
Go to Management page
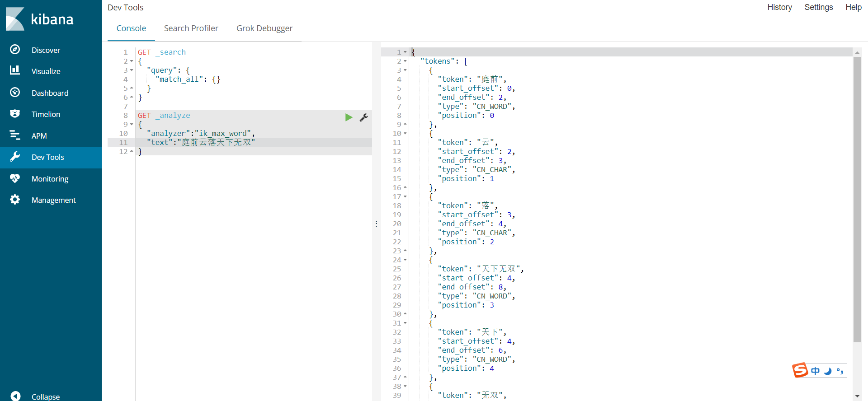(54, 200)
